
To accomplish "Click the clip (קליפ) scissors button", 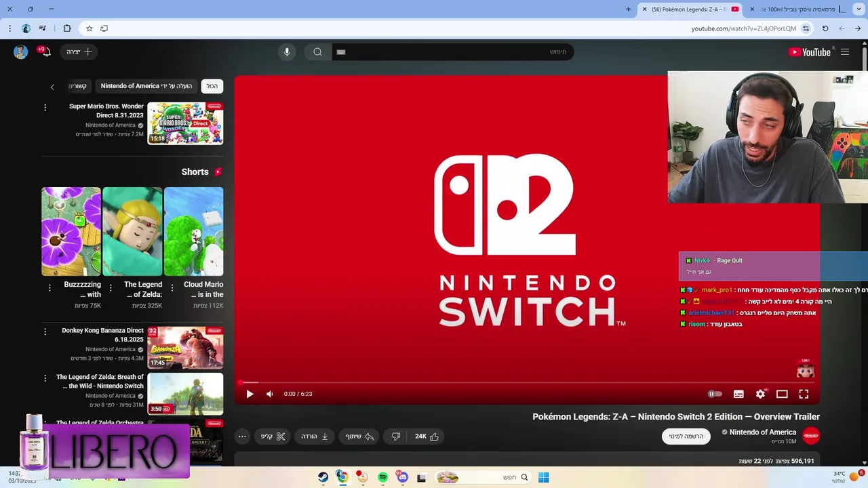I will 273,436.
